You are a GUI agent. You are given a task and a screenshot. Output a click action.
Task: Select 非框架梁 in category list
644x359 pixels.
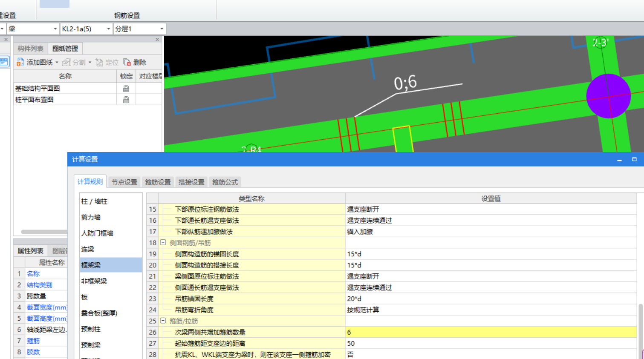coord(111,281)
